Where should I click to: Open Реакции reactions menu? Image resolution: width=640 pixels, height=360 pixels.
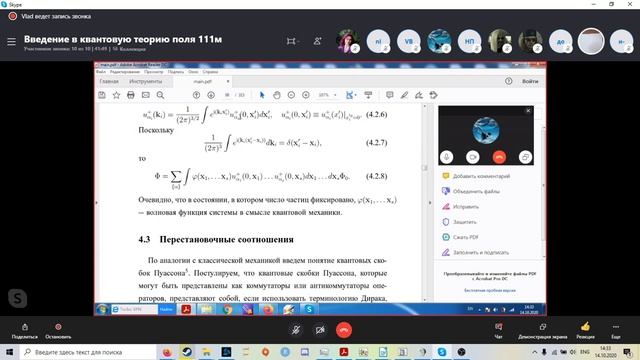[x=585, y=331]
